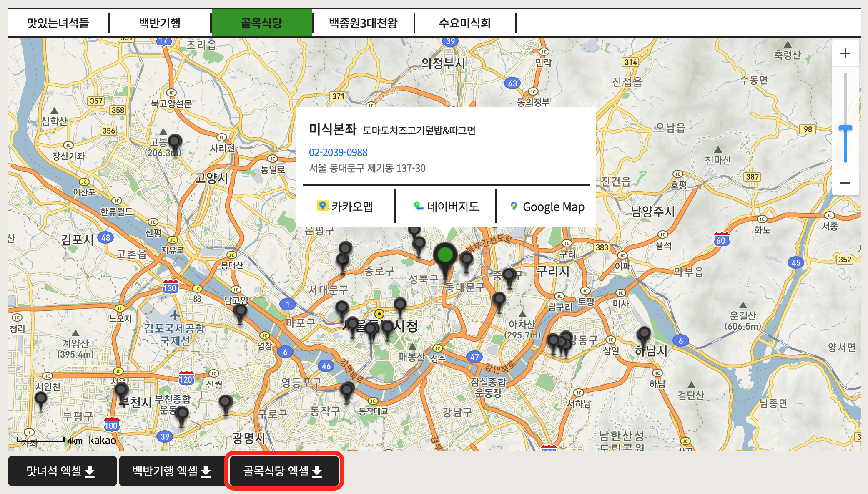Open the 수요미식회 tab
The width and height of the screenshot is (868, 494).
464,23
